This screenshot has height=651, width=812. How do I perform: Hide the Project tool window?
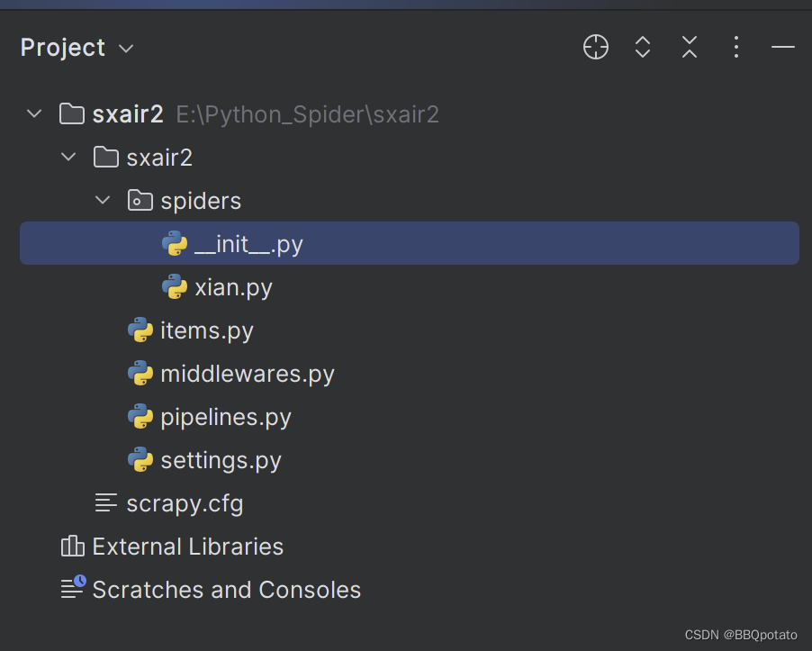tap(783, 48)
